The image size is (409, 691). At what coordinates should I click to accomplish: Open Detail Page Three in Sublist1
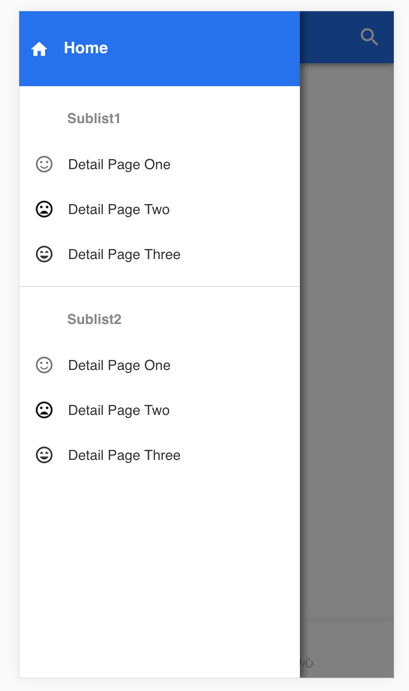pyautogui.click(x=160, y=254)
